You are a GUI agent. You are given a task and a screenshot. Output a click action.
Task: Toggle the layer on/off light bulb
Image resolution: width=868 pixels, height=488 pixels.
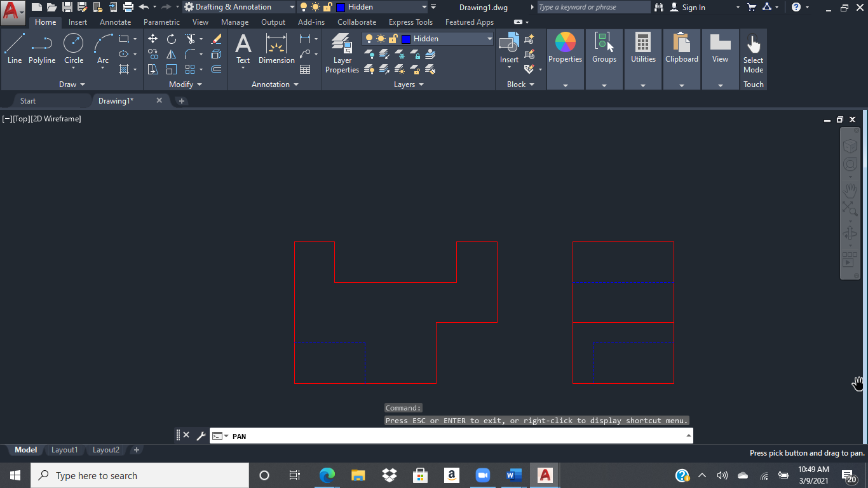[x=369, y=39]
